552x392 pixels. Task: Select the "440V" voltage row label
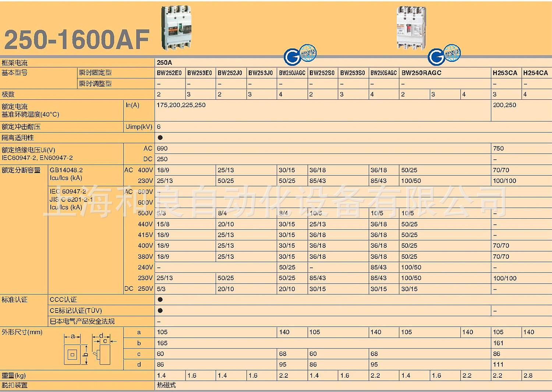[x=145, y=224]
